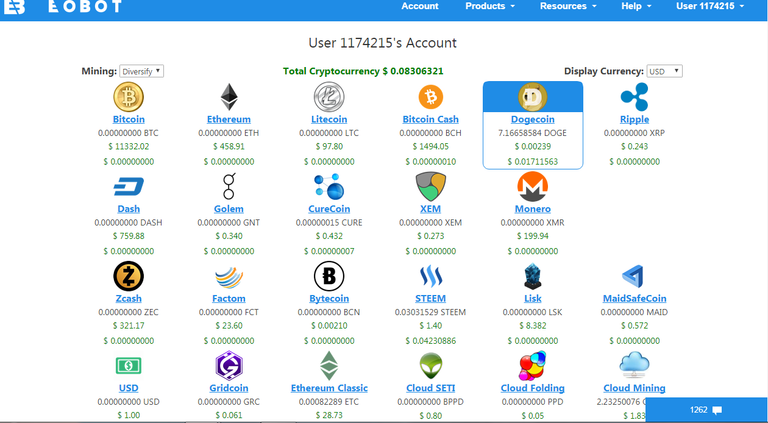Image resolution: width=768 pixels, height=423 pixels.
Task: Visit the Gridcoin link
Action: (229, 388)
